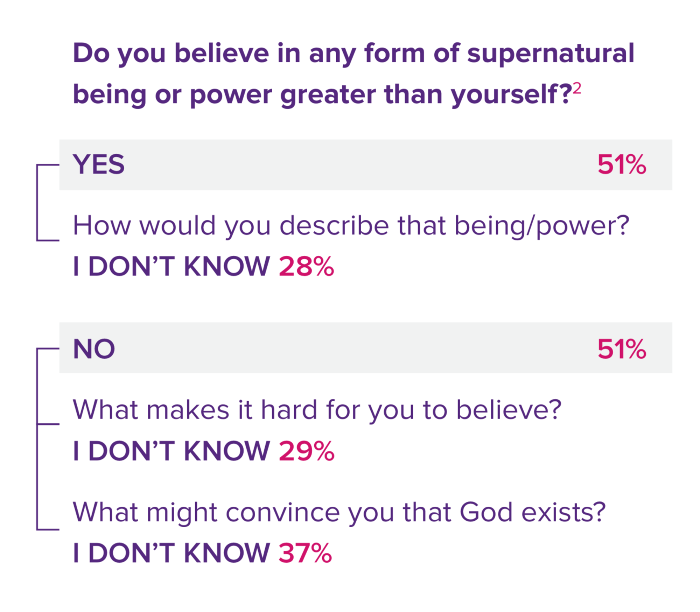Click the 28% figure
700x612 pixels.
[x=306, y=267]
